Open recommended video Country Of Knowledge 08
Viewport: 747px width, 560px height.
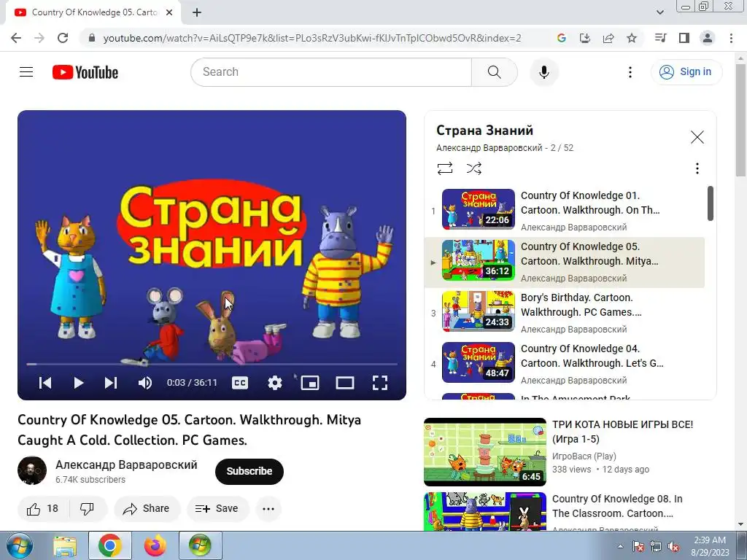[617, 506]
